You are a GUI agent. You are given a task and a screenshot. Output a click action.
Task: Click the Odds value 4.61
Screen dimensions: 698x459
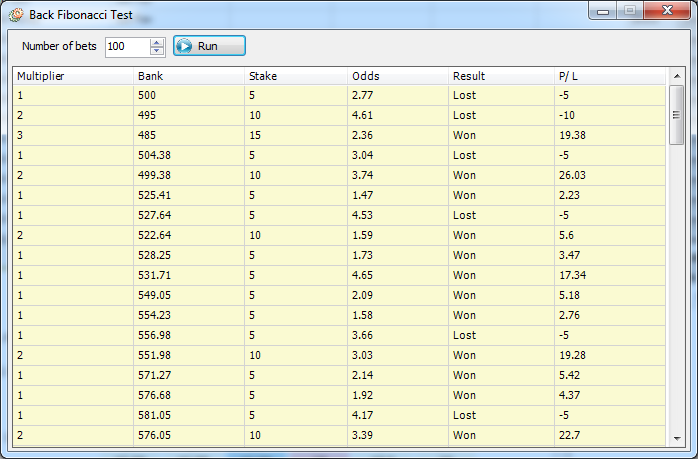pyautogui.click(x=362, y=115)
